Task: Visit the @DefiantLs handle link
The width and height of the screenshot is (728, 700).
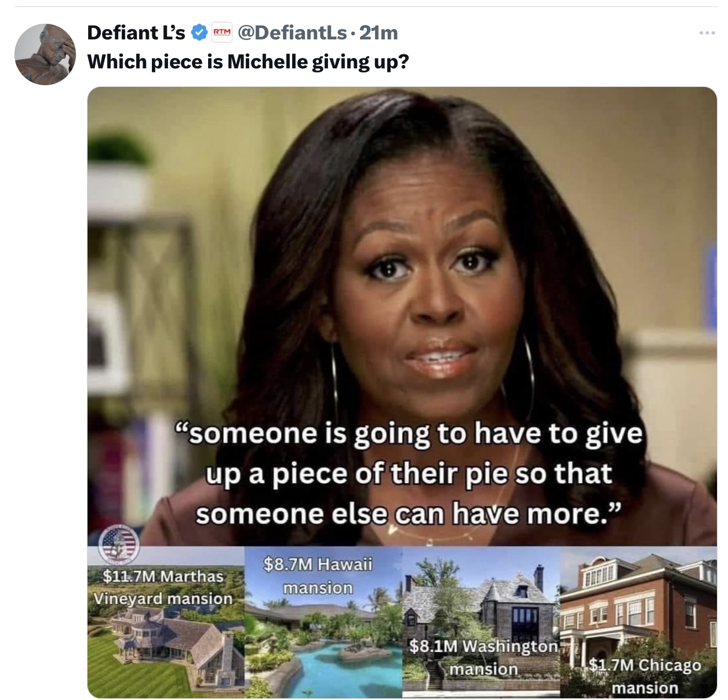Action: [x=293, y=32]
